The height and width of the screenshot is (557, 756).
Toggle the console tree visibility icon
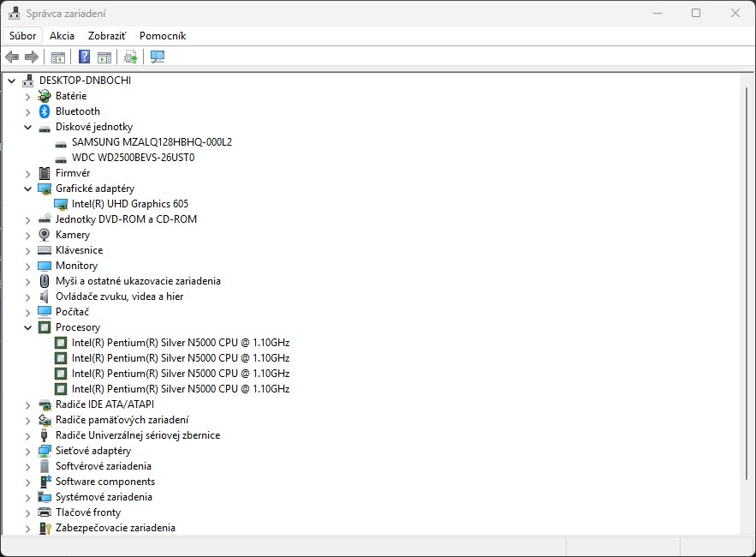57,57
